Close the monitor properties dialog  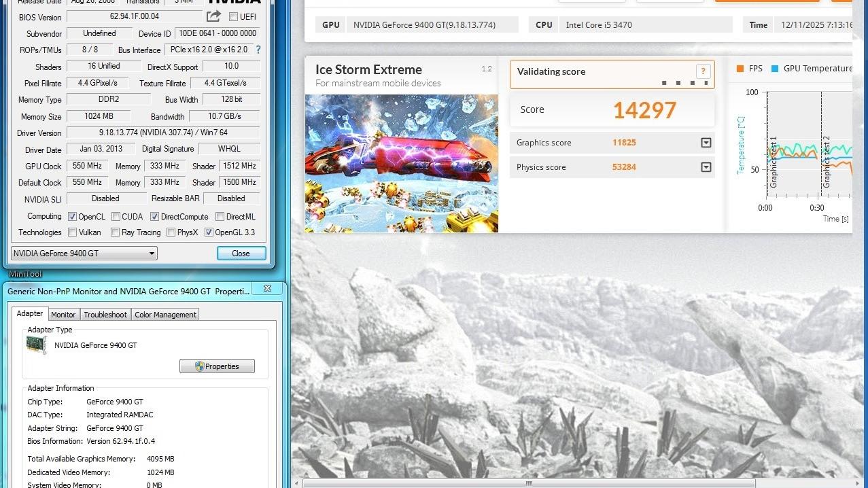tap(267, 289)
